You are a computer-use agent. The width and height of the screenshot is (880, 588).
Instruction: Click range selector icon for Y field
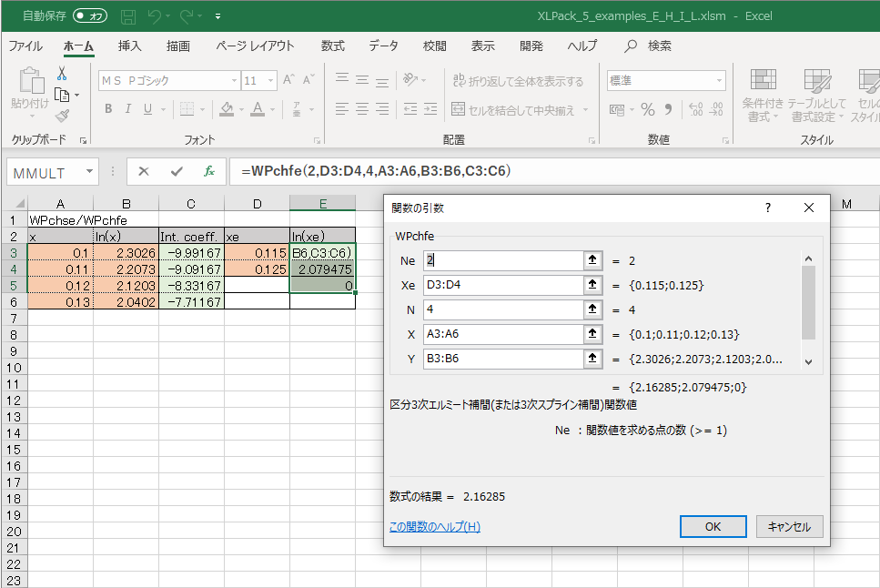[x=593, y=359]
